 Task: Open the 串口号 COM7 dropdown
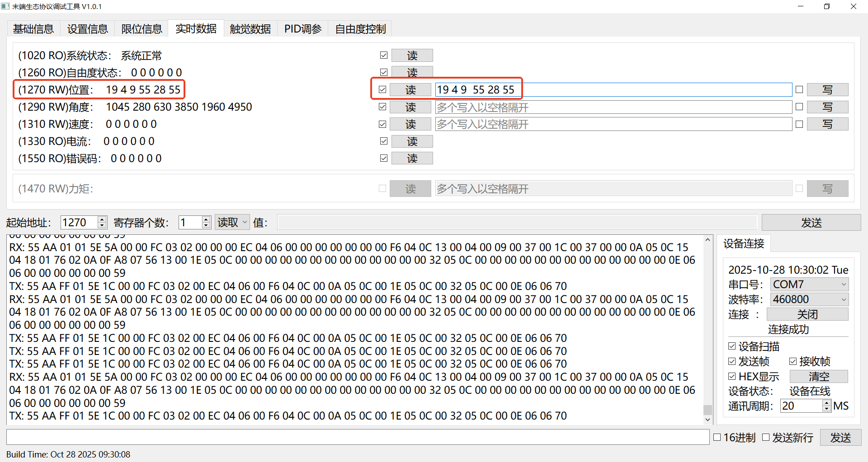pos(809,285)
